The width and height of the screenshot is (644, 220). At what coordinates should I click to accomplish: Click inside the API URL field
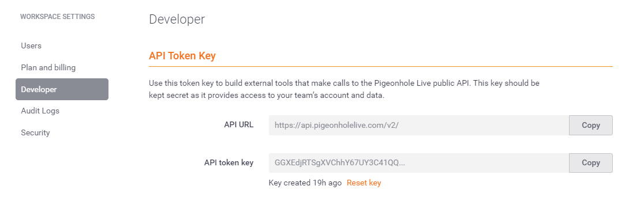pos(419,126)
